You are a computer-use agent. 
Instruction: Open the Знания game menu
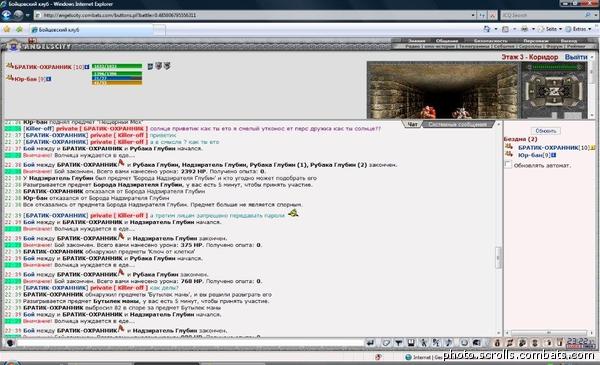[x=416, y=41]
